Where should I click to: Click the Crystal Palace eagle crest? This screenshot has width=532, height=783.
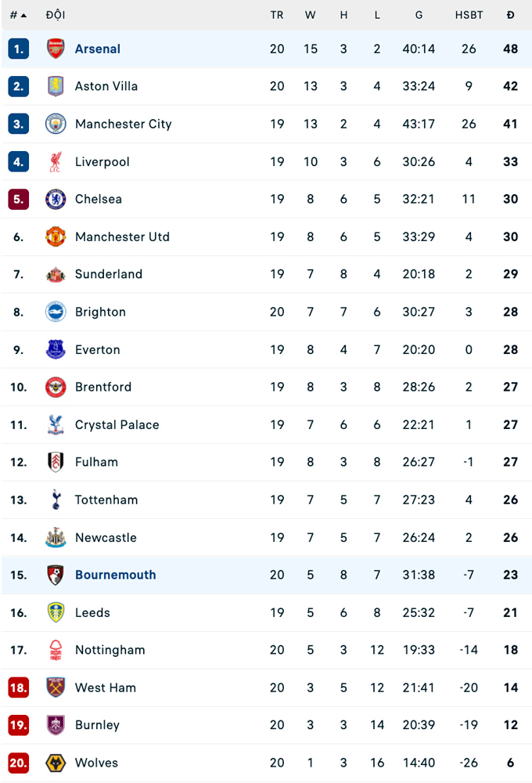click(56, 424)
